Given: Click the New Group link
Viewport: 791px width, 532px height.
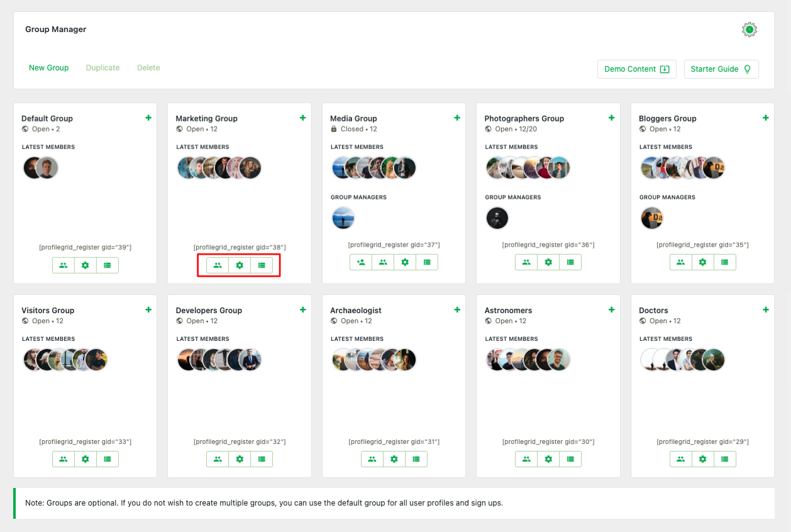Looking at the screenshot, I should (49, 68).
